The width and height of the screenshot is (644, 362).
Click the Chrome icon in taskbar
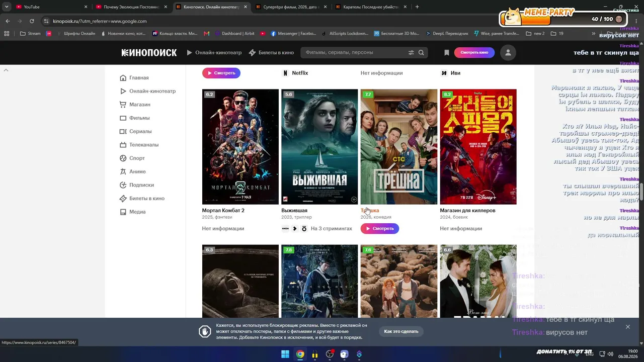tap(300, 354)
